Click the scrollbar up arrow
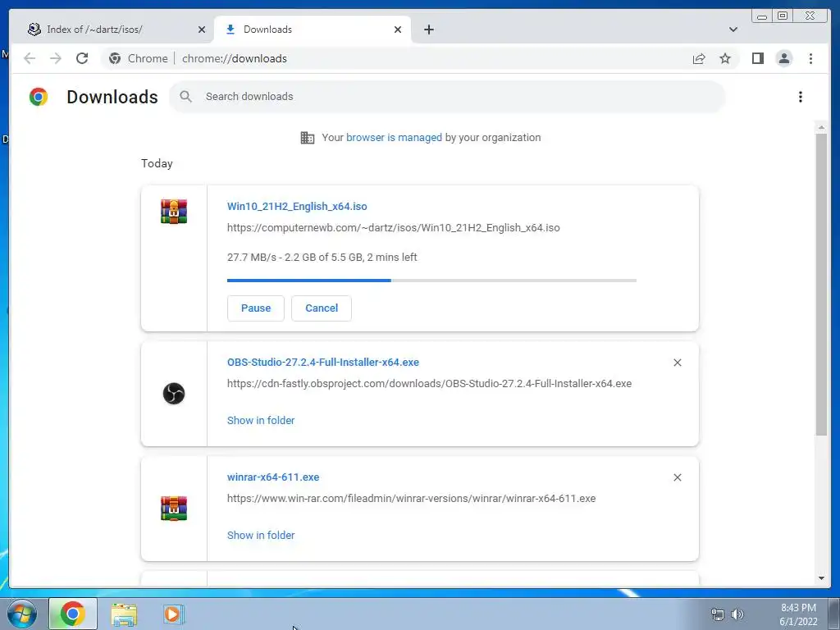 (x=821, y=127)
